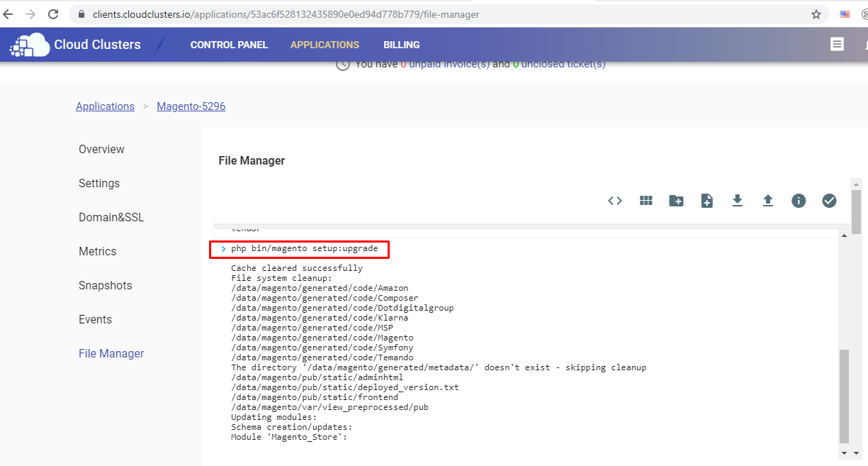
Task: Open the CONTROL PANEL menu
Action: coord(229,45)
